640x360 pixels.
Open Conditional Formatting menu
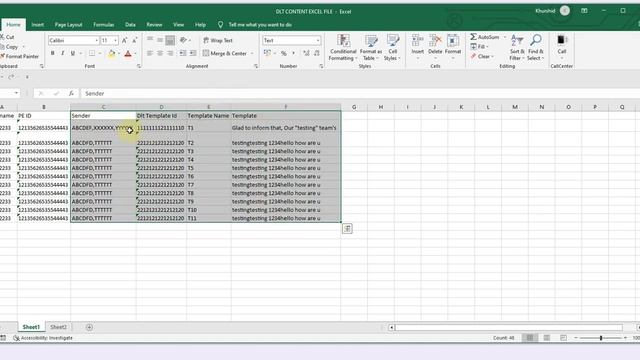(343, 48)
